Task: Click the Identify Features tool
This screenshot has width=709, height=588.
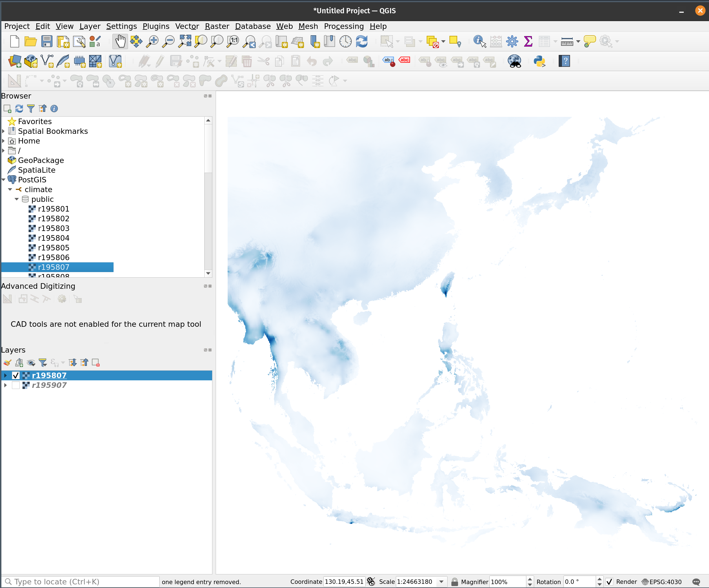Action: point(479,42)
